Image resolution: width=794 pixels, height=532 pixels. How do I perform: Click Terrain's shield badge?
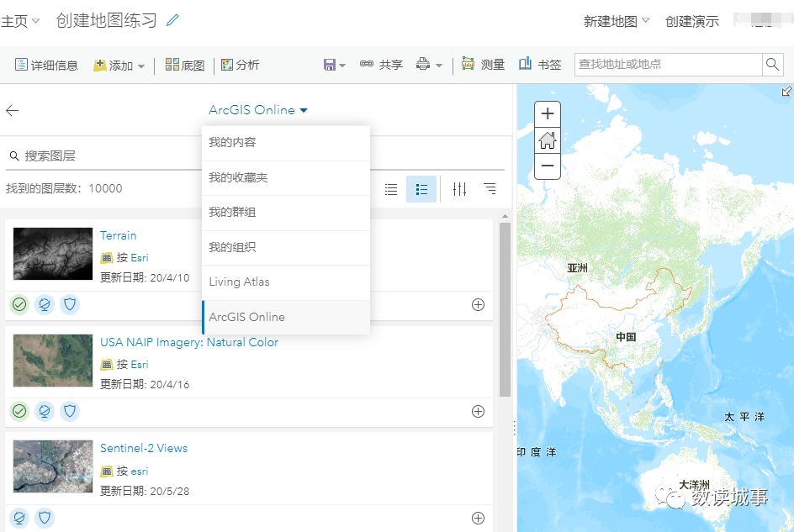[x=70, y=305]
